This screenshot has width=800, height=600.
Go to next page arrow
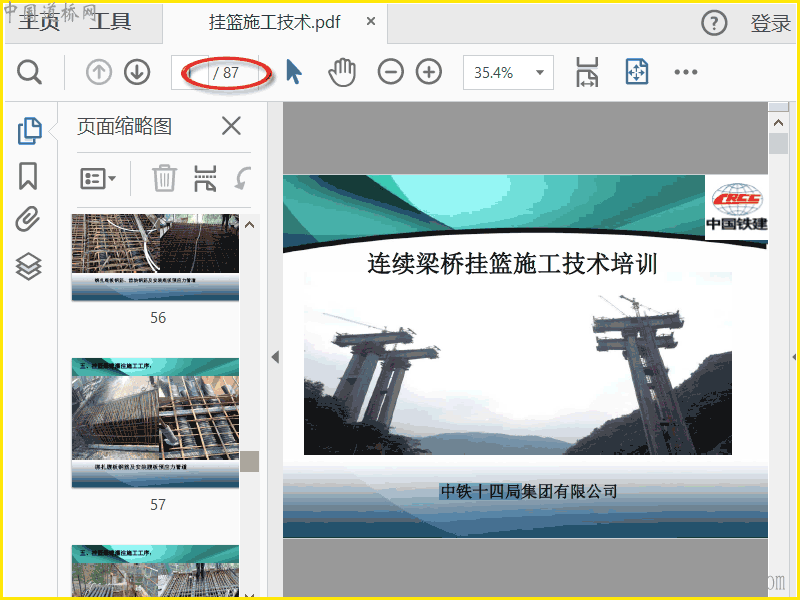137,72
